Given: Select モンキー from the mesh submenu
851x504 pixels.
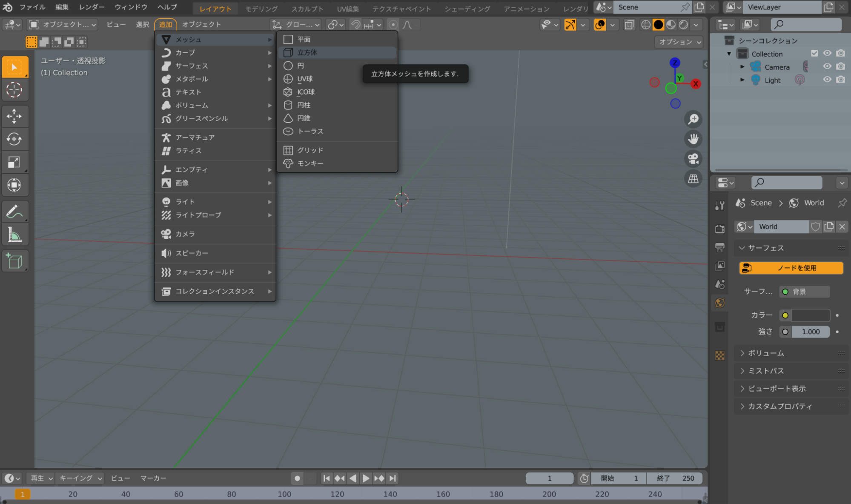Looking at the screenshot, I should 309,163.
